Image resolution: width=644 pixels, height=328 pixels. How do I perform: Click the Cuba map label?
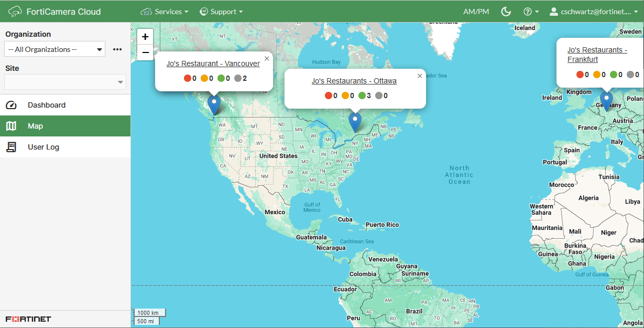click(345, 219)
